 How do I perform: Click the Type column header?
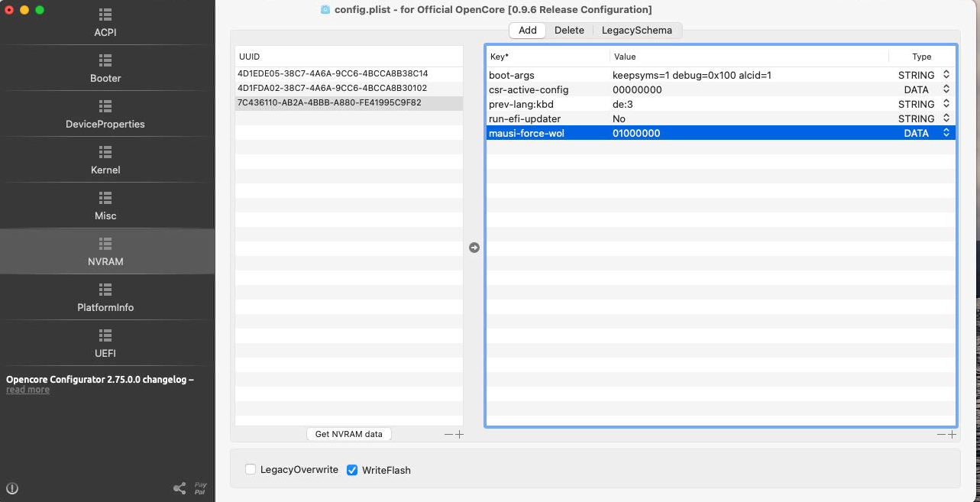click(x=922, y=57)
